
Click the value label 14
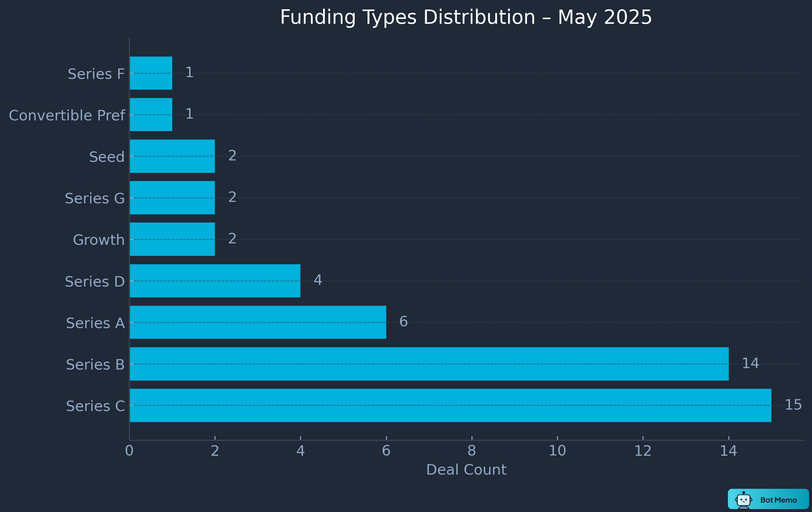[x=750, y=363]
